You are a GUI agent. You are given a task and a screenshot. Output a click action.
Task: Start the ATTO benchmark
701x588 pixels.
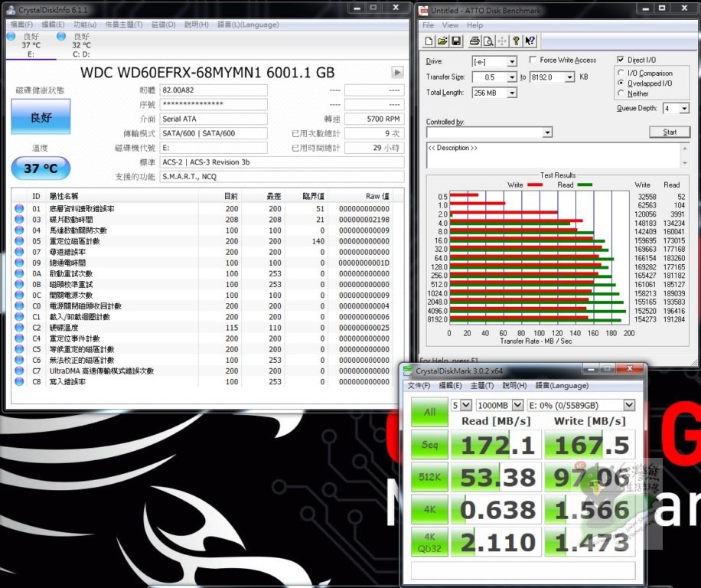[670, 132]
